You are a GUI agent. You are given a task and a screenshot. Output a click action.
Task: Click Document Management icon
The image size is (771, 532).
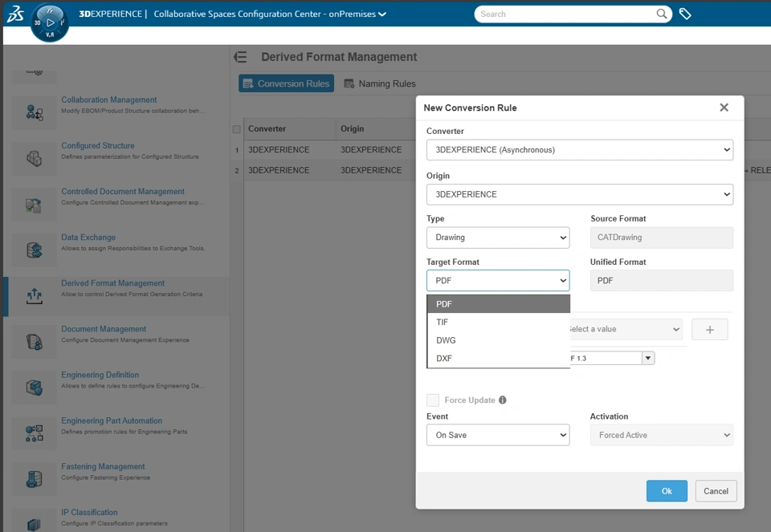(x=34, y=341)
